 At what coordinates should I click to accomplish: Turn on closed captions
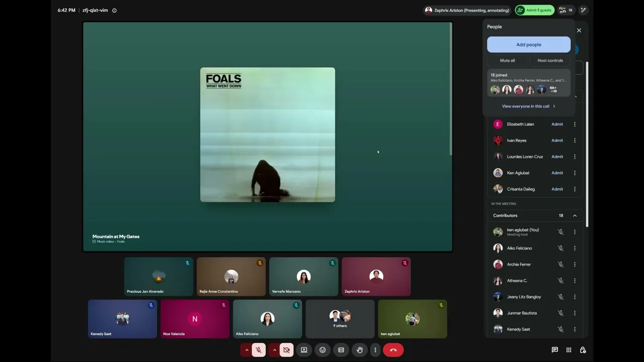pos(341,350)
